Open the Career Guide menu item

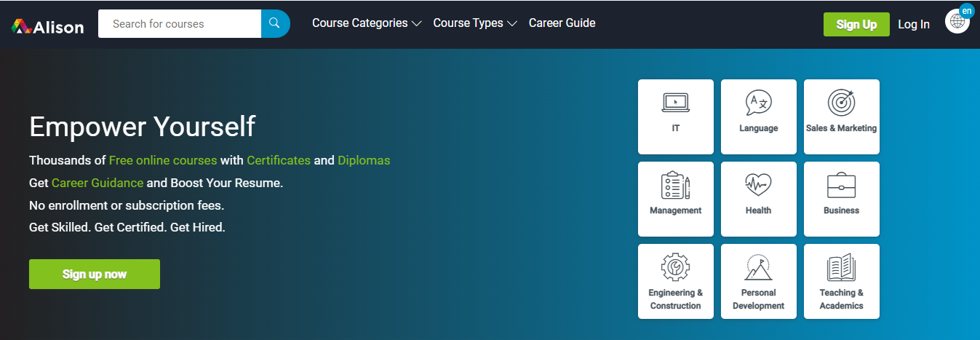click(562, 23)
